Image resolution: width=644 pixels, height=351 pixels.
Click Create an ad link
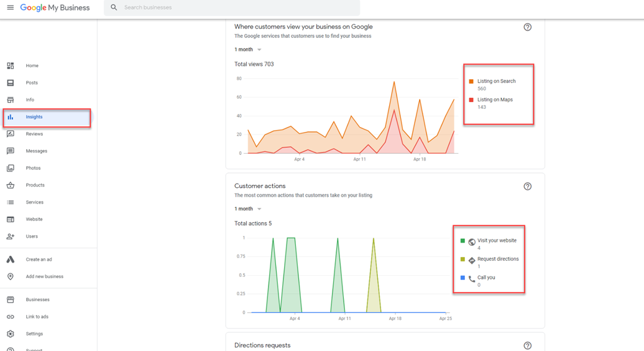39,260
